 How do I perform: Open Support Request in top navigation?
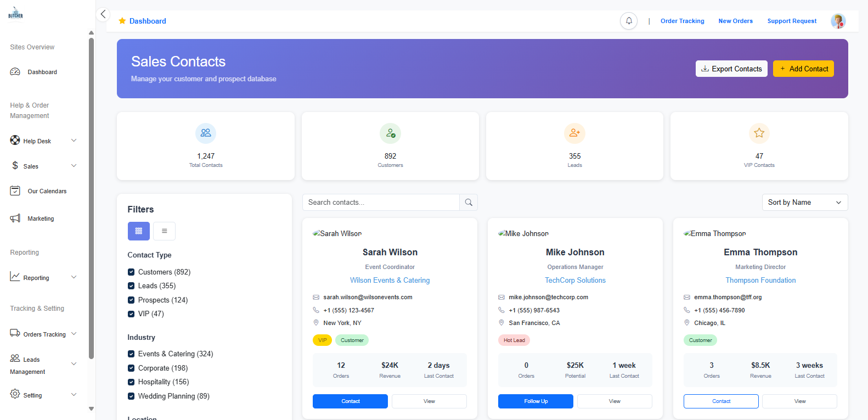coord(792,21)
